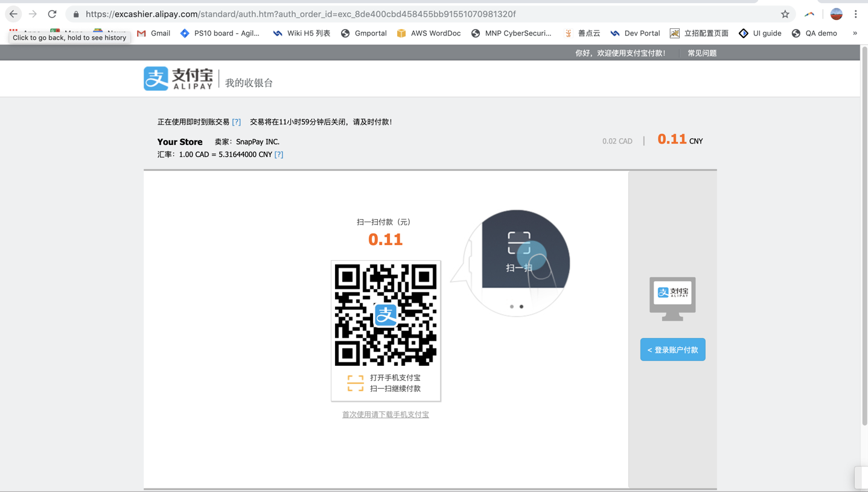Screen dimensions: 868x492
Task: Click the [?] next to 即时到账交易
Action: (236, 122)
